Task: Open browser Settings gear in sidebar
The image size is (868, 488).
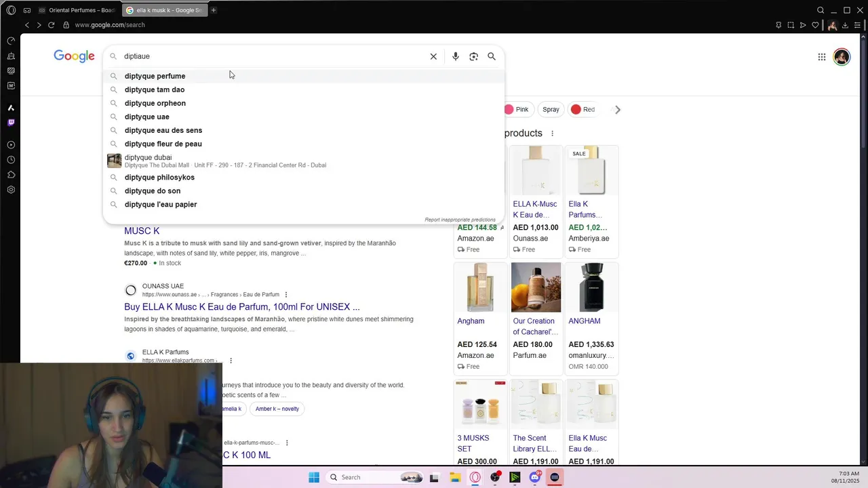Action: pyautogui.click(x=11, y=190)
